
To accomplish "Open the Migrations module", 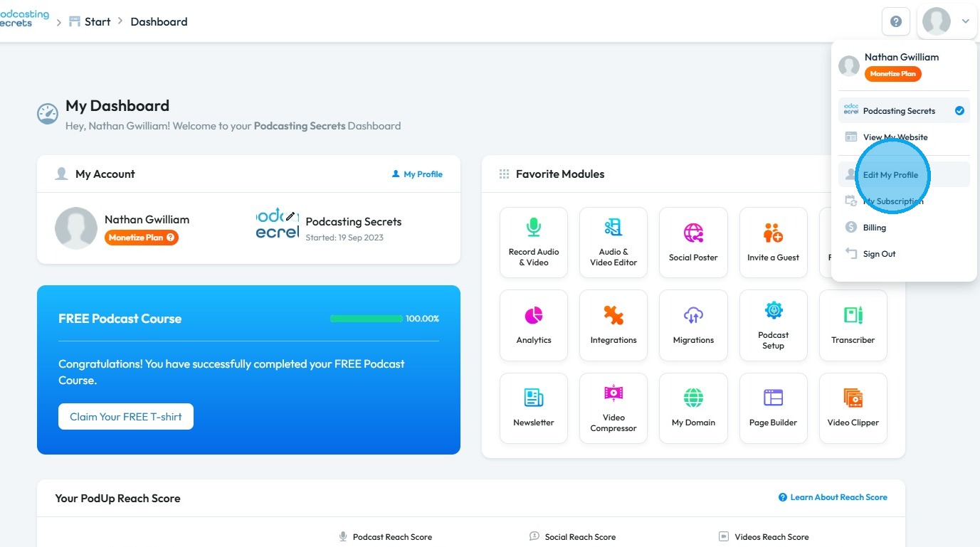I will [x=693, y=324].
